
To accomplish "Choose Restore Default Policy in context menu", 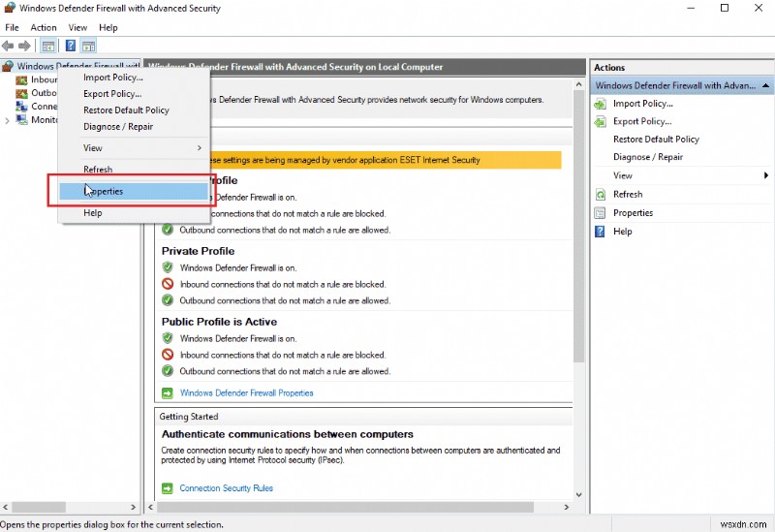I will pyautogui.click(x=134, y=110).
